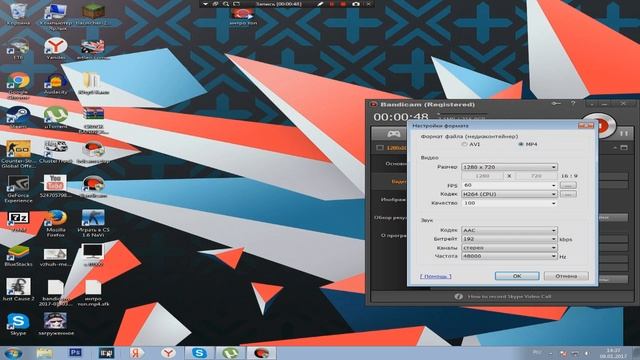Click the pause icon on the recording bar
Viewport: 640px width, 360px height.
click(x=332, y=4)
